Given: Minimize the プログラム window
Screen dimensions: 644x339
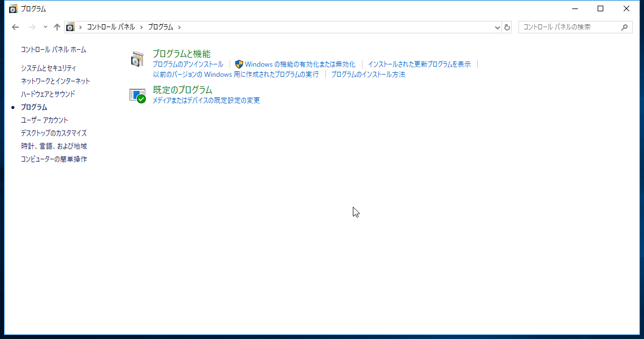Looking at the screenshot, I should pyautogui.click(x=575, y=8).
